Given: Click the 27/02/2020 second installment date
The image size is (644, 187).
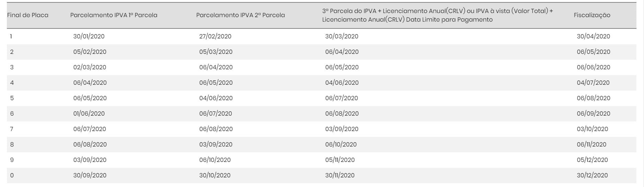Looking at the screenshot, I should [215, 36].
